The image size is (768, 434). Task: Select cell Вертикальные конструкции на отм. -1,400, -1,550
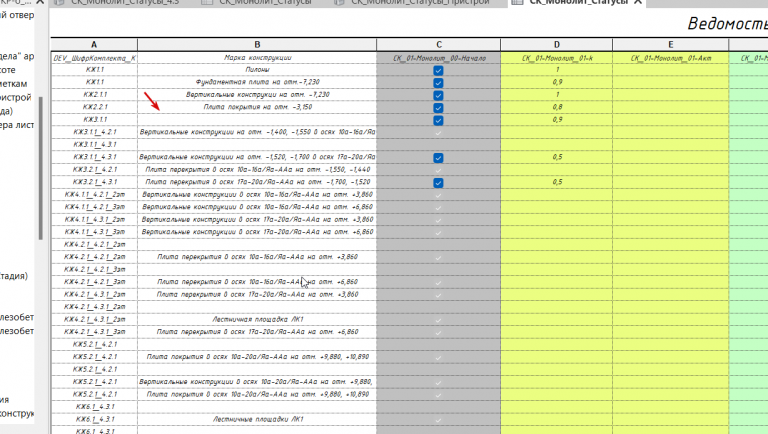257,132
